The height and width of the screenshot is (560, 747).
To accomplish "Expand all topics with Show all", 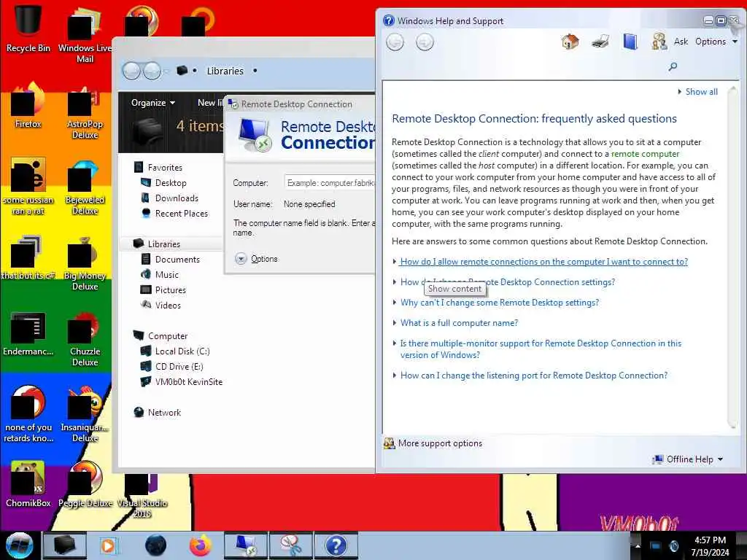I will tap(697, 92).
